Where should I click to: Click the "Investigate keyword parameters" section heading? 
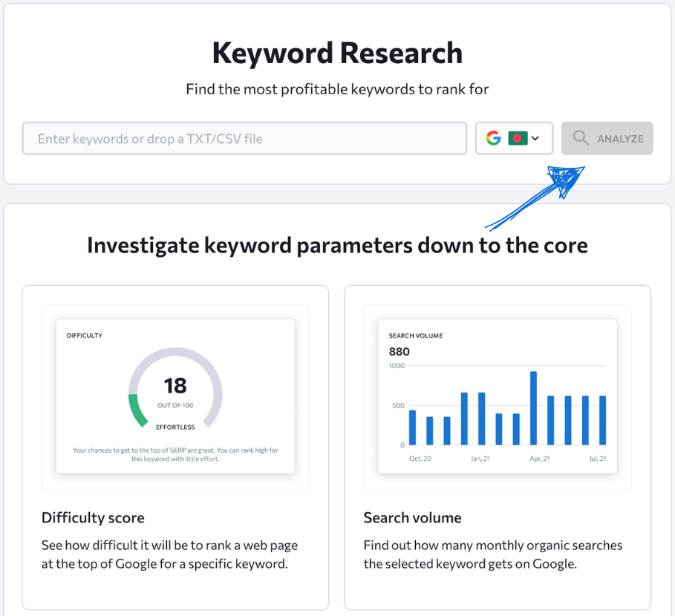point(337,245)
